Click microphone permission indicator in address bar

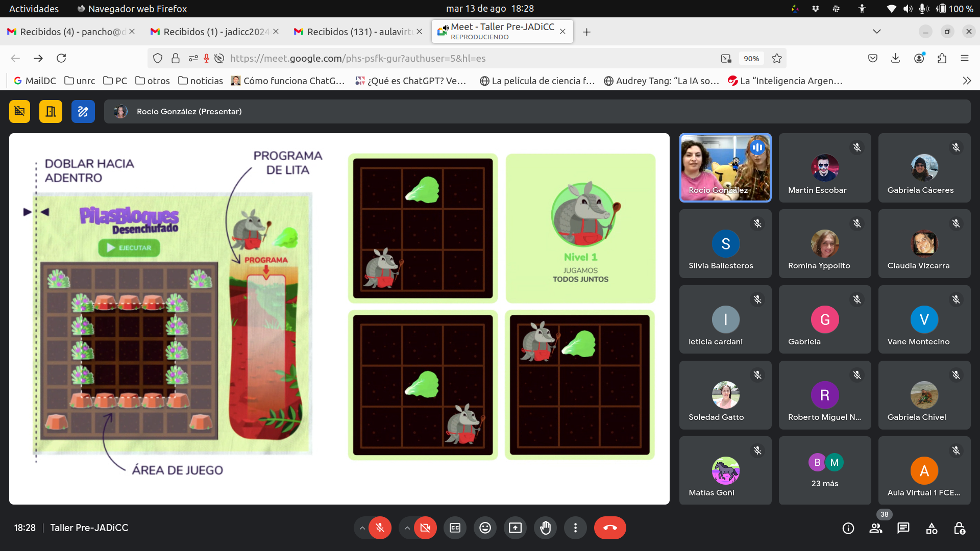click(206, 58)
